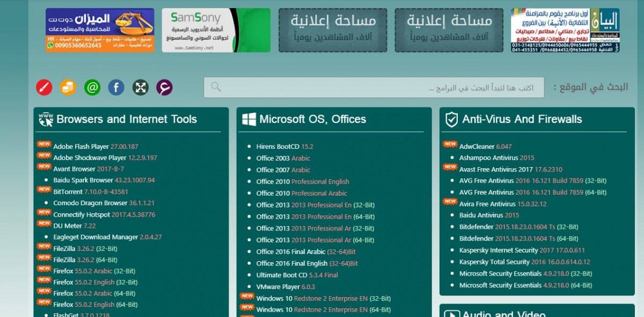Viewport: 644px width, 317px height.
Task: Click the NEW badge next to Adobe Flash Player
Action: pos(43,145)
